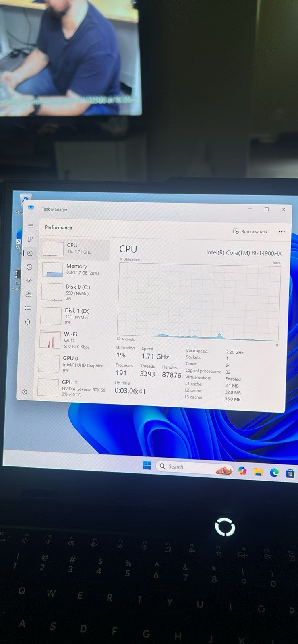Select Disk 0 (C:) performance entry
The width and height of the screenshot is (298, 644).
[74, 292]
